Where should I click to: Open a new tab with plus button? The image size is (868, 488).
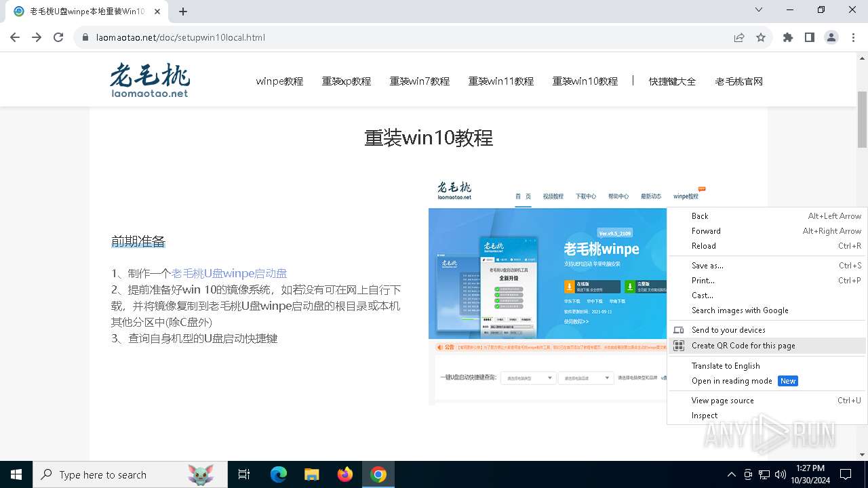pos(183,12)
